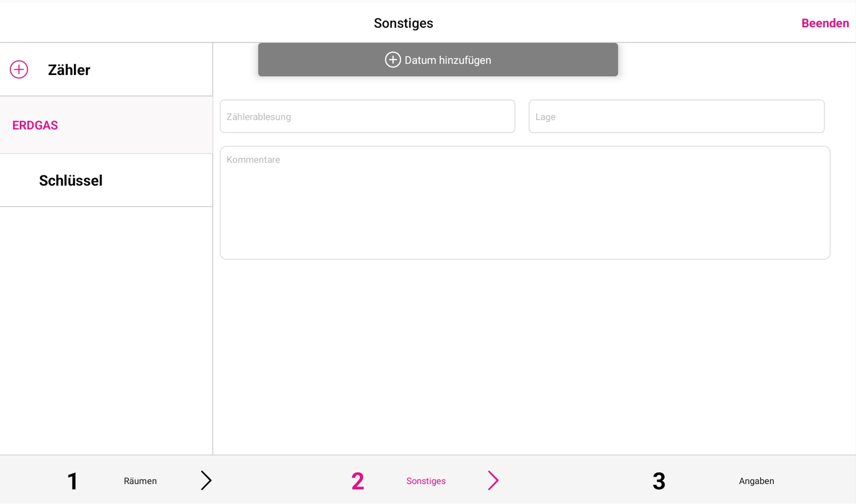Click the pink chevron arrow after Sonstiges
The image size is (856, 504).
[493, 481]
